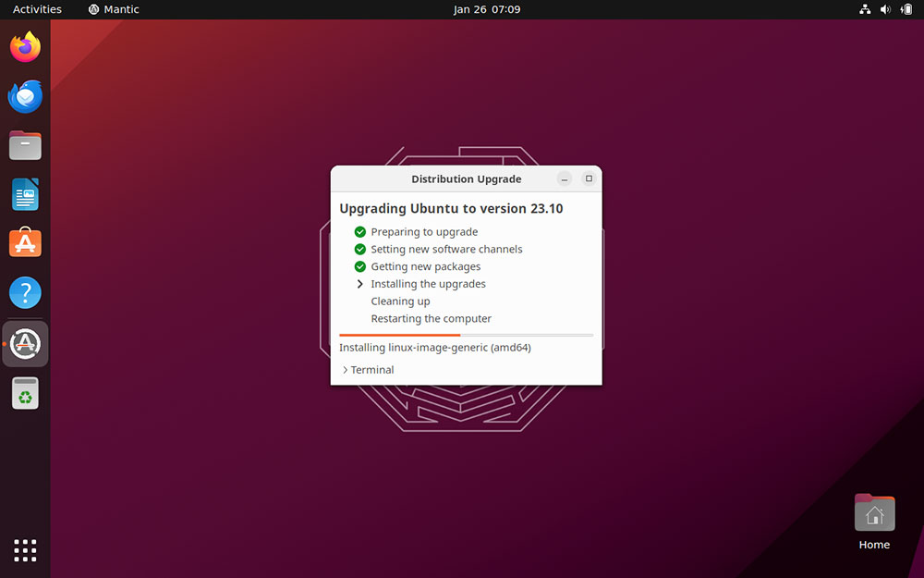The width and height of the screenshot is (924, 578).
Task: Open Thunderbird mail client
Action: tap(25, 96)
